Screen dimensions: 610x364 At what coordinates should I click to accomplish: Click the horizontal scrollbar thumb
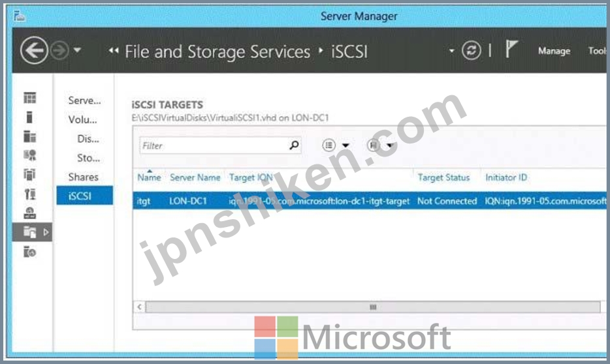pos(373,307)
